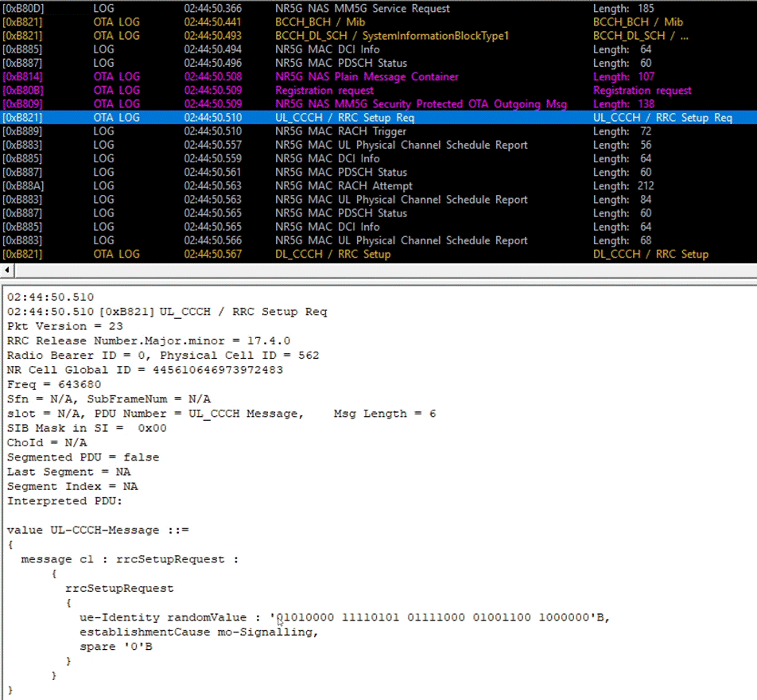Select NR5G MAC PDSCH Status row at 02:44:50.496
This screenshot has height=700, width=757.
pyautogui.click(x=378, y=63)
